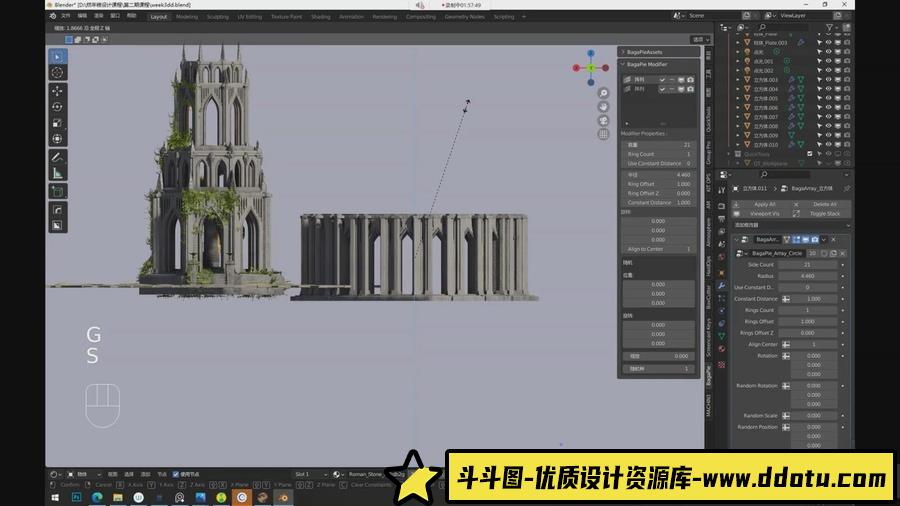
Task: Switch to the UV Editing workspace tab
Action: 250,17
